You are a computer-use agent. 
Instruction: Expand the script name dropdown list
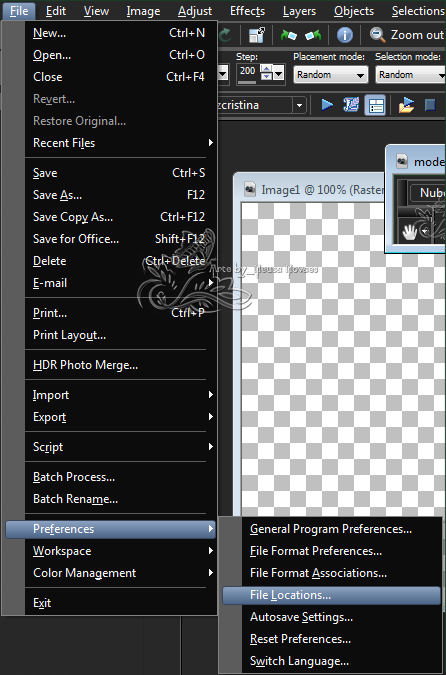tap(299, 105)
